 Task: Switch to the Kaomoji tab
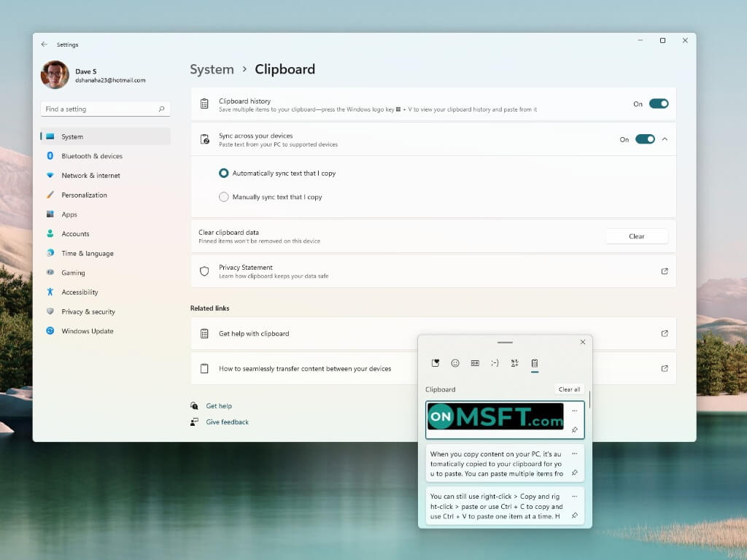click(495, 363)
